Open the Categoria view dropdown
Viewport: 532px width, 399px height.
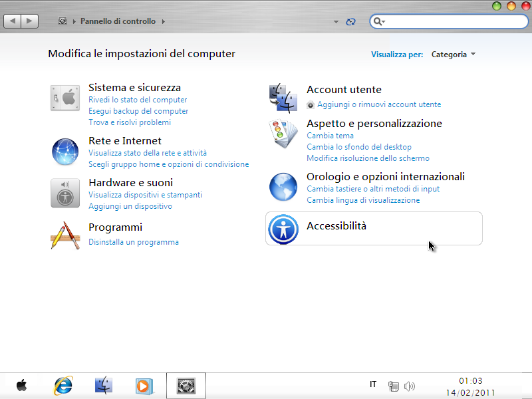pos(454,55)
